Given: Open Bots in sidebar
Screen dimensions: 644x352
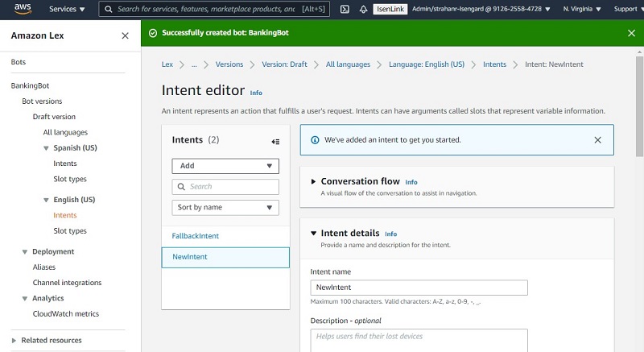Looking at the screenshot, I should (18, 62).
